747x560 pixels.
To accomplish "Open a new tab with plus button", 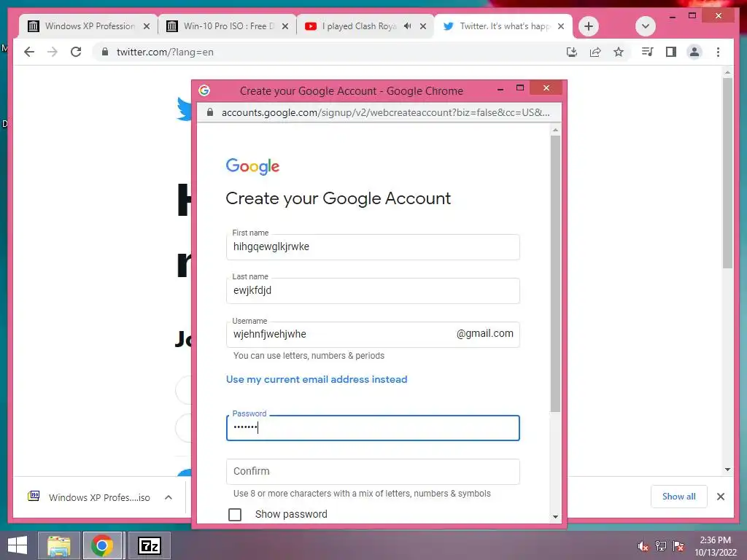I will (x=589, y=26).
